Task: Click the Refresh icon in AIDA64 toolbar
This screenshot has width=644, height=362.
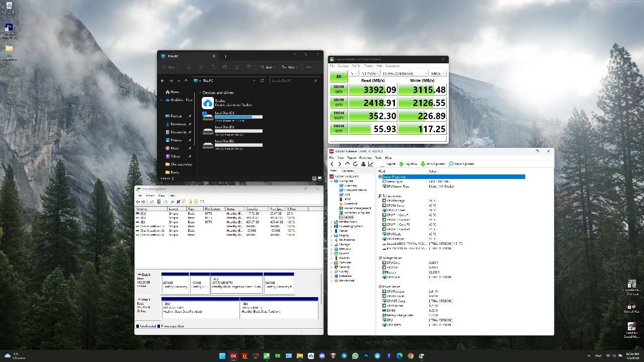Action: (355, 164)
